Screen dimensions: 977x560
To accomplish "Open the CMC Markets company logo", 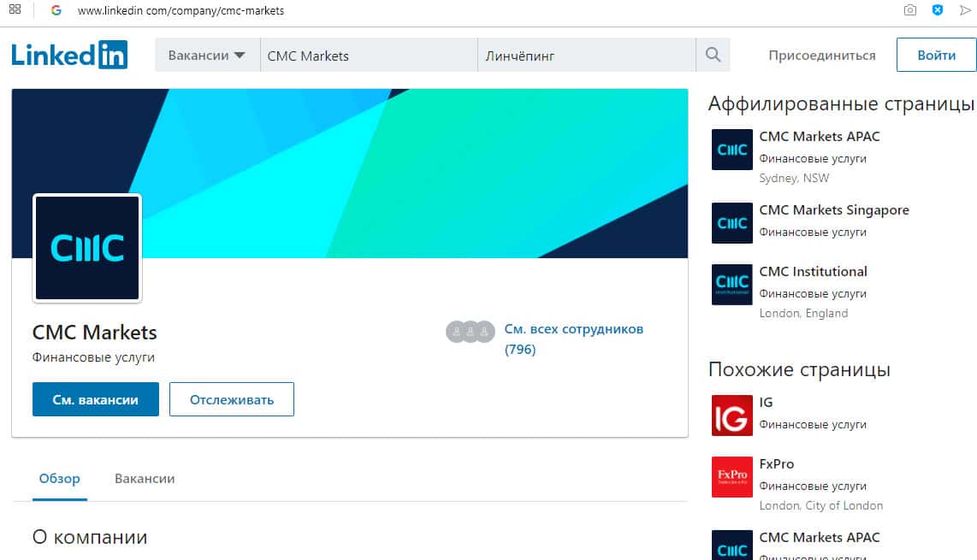I will [x=87, y=248].
